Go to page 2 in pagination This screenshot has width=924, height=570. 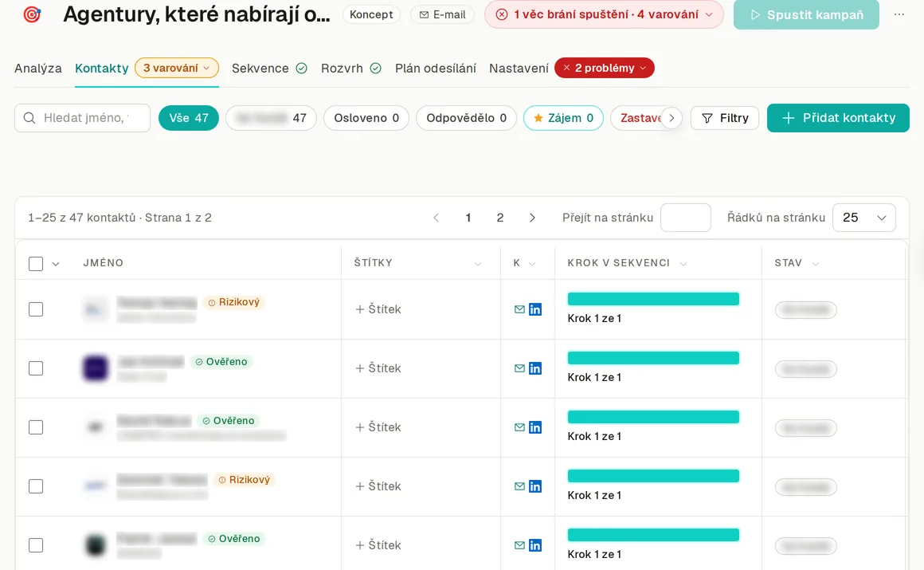(499, 218)
